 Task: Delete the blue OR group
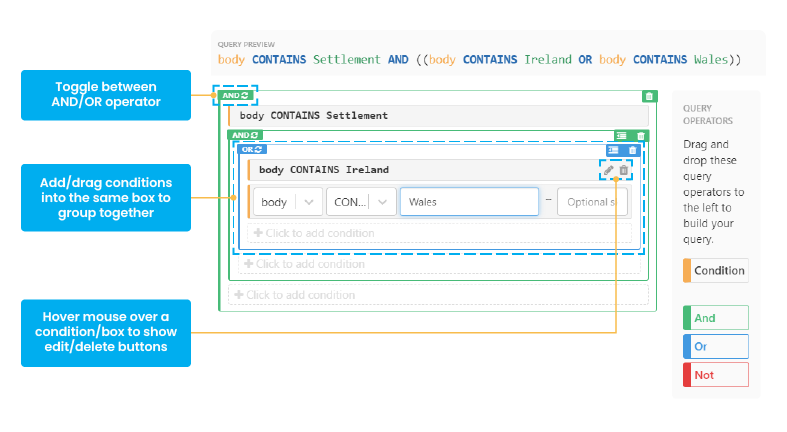point(631,150)
